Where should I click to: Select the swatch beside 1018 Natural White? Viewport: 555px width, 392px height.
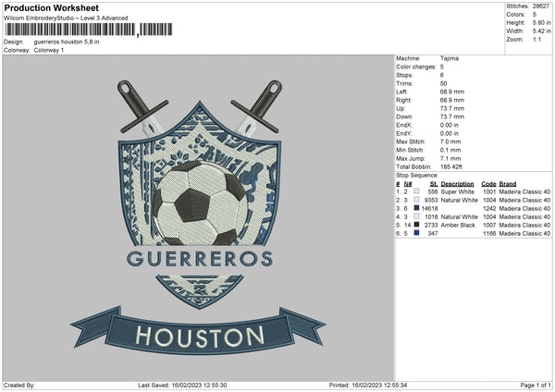pyautogui.click(x=416, y=216)
